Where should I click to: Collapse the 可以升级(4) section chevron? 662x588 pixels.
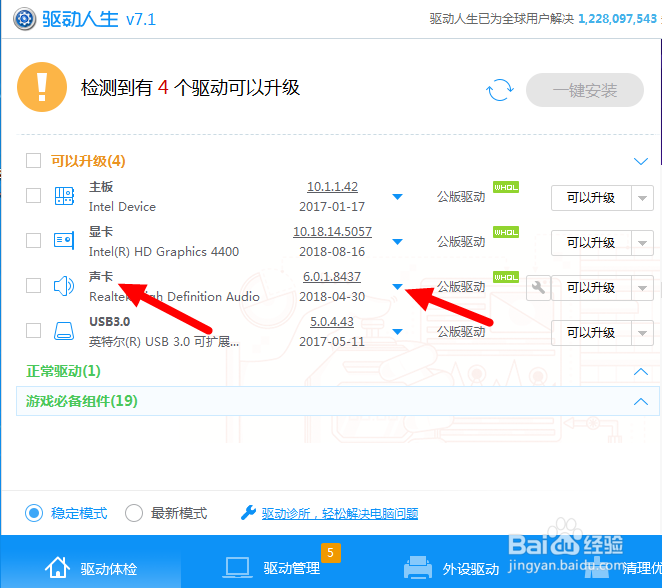[641, 161]
